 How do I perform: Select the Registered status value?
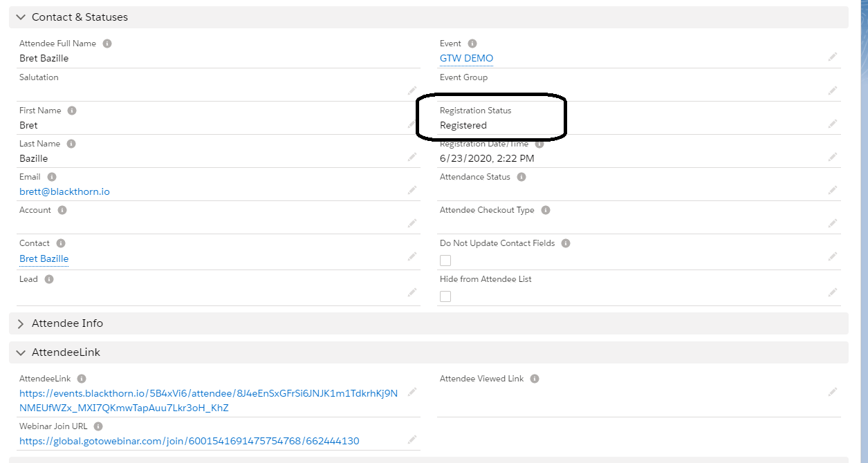click(463, 126)
